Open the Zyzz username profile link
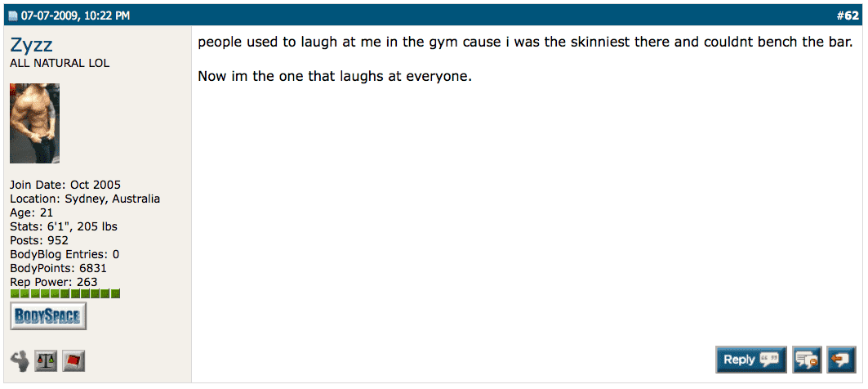868x389 pixels. (32, 45)
